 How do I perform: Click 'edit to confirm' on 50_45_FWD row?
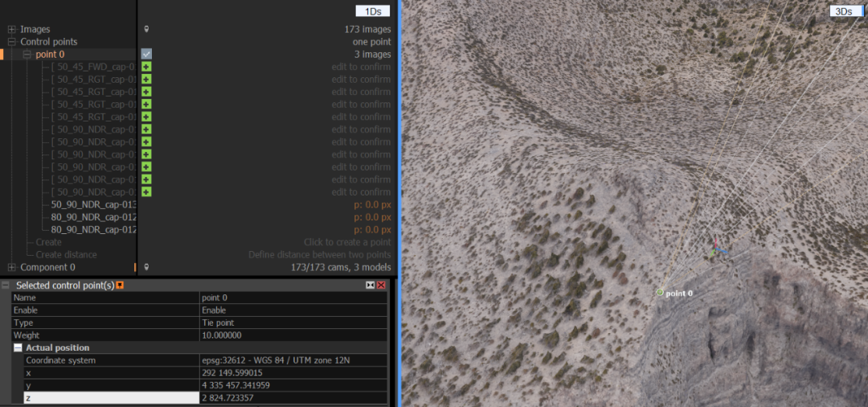point(361,67)
